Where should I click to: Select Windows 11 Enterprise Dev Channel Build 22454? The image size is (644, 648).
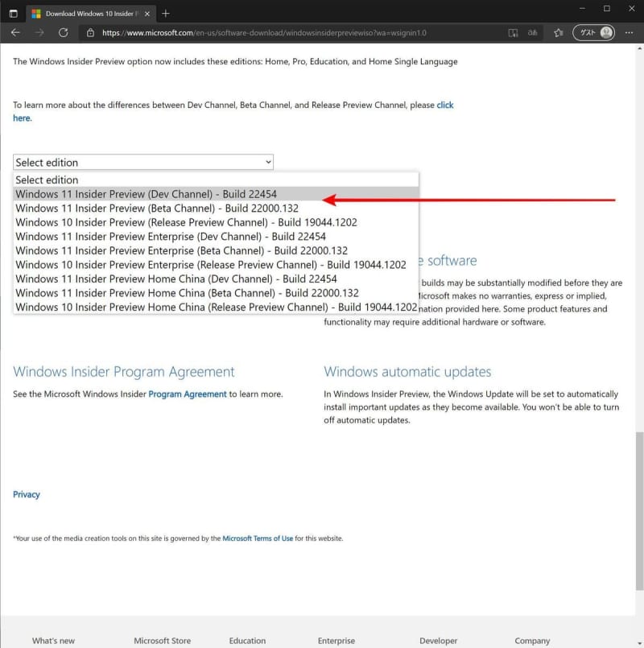pyautogui.click(x=217, y=237)
